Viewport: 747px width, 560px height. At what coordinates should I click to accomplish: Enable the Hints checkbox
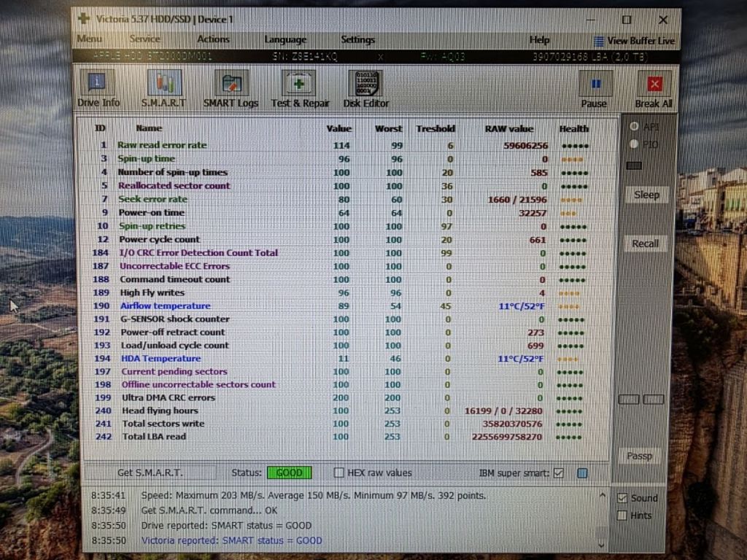622,516
